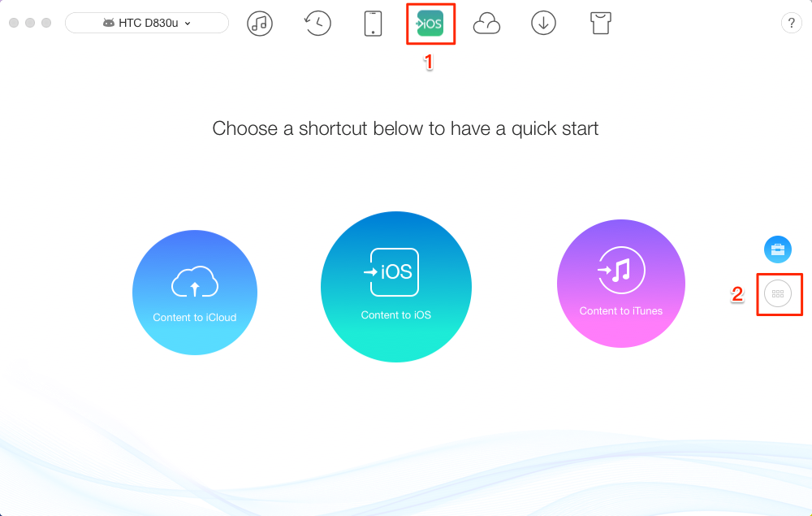Open the music library icon in toolbar

coord(260,24)
